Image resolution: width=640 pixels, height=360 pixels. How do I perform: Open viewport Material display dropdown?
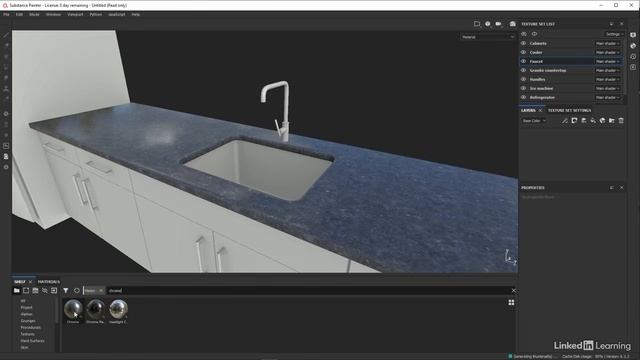488,37
